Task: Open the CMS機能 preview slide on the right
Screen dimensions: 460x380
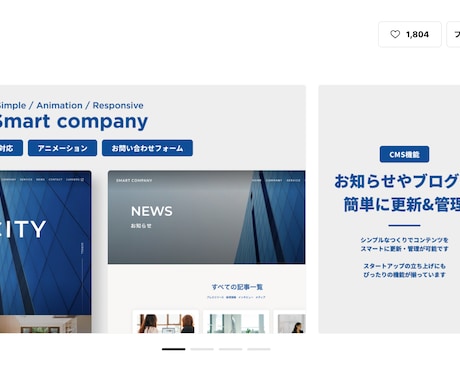Action: coord(389,209)
